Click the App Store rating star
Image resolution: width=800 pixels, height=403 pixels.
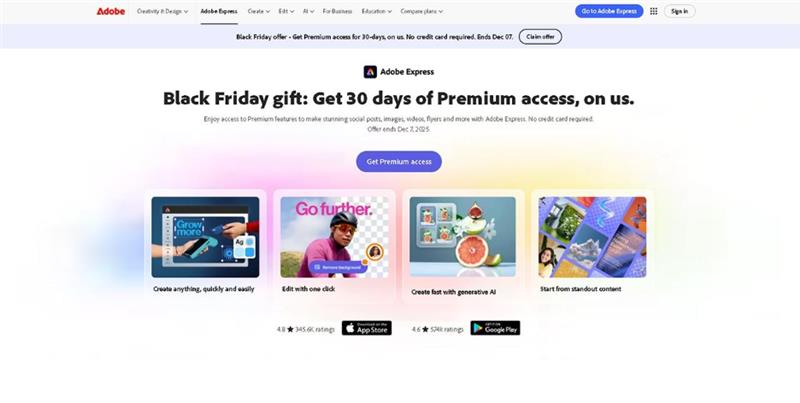(x=290, y=330)
